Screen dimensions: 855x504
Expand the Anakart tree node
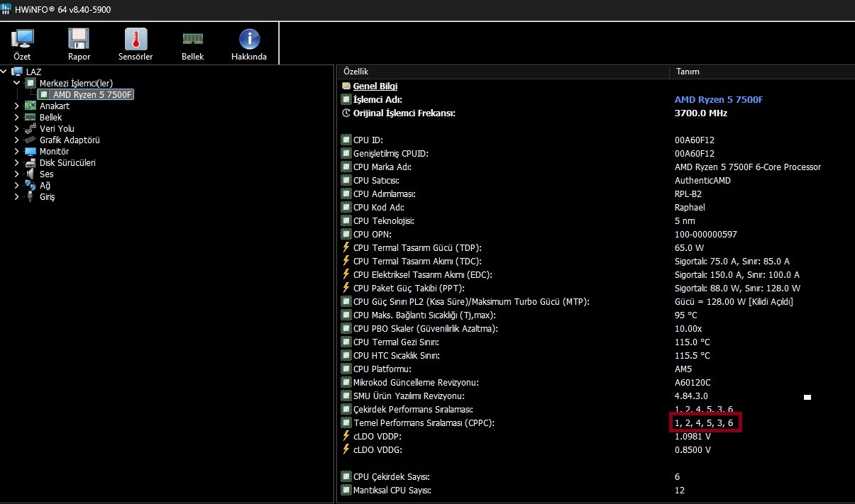(16, 106)
